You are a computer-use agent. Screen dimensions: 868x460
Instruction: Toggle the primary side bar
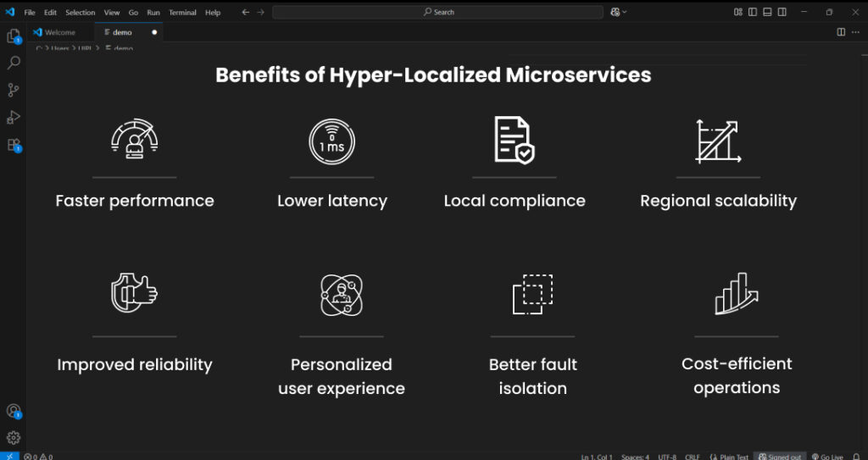753,12
